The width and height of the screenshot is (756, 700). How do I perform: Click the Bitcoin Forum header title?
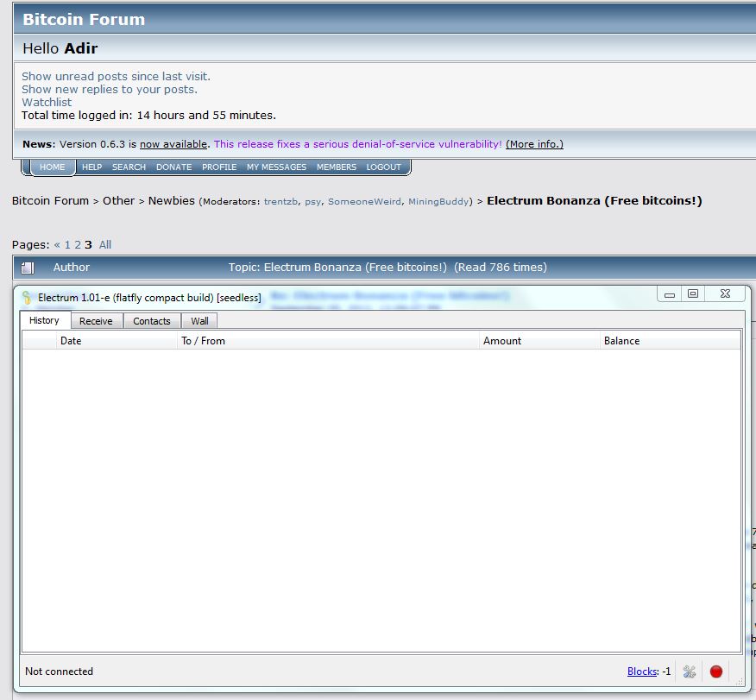(x=84, y=19)
